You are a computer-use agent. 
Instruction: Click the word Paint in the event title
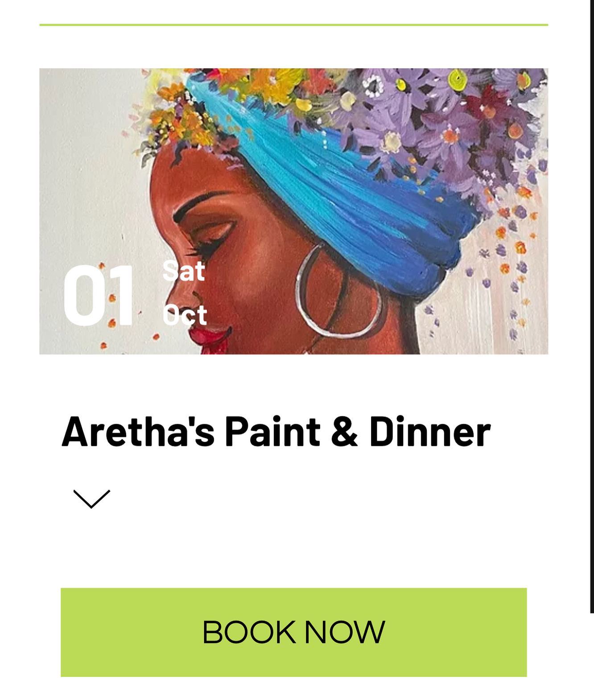tap(272, 432)
